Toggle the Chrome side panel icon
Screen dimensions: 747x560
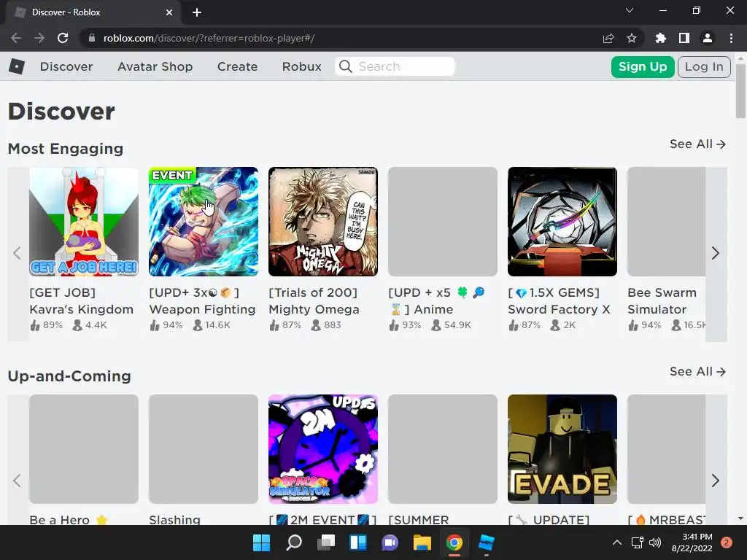tap(684, 38)
